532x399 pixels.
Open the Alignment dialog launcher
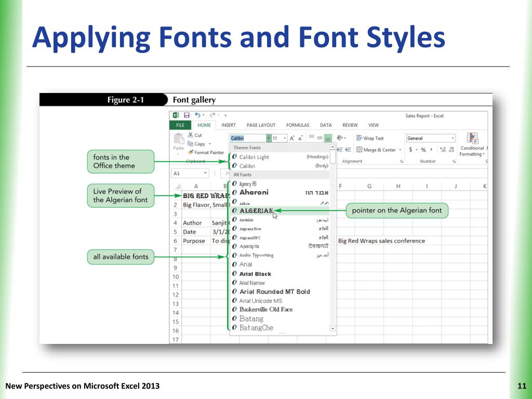click(x=402, y=162)
